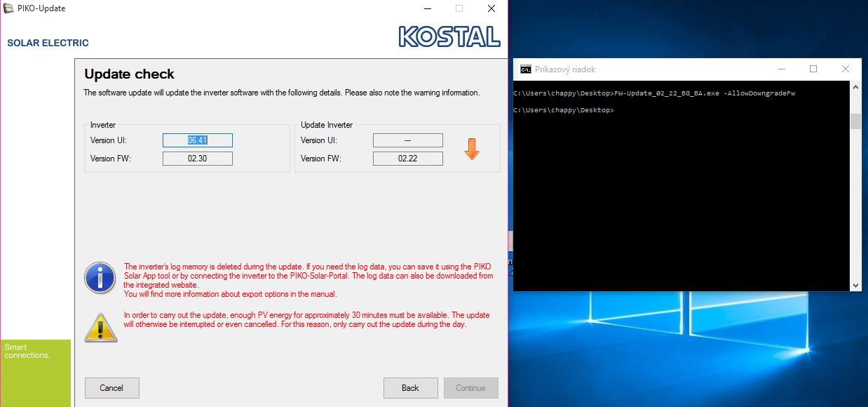Minimize the PIKO-Update window

[x=427, y=8]
